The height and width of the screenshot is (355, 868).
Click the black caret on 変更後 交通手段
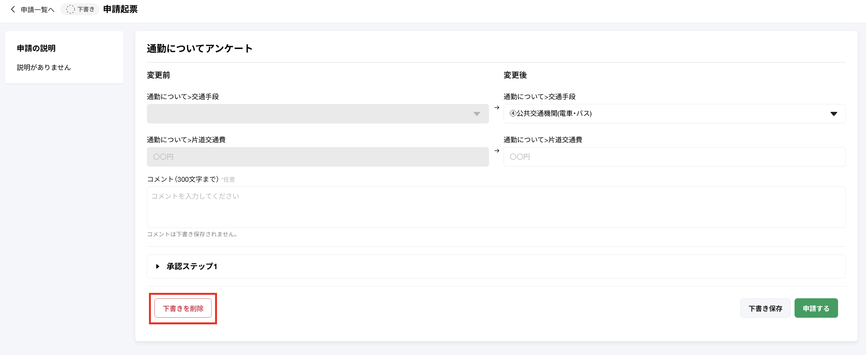point(833,114)
